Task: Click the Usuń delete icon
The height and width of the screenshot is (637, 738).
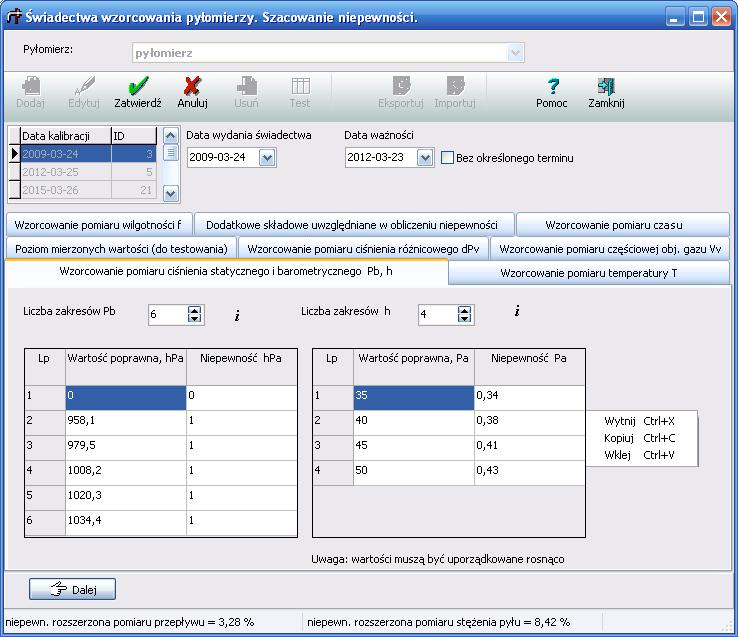Action: pyautogui.click(x=246, y=87)
